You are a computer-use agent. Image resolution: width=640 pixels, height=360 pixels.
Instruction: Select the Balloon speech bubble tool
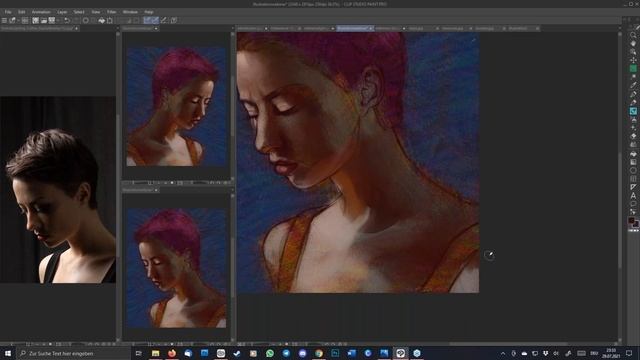(x=633, y=204)
